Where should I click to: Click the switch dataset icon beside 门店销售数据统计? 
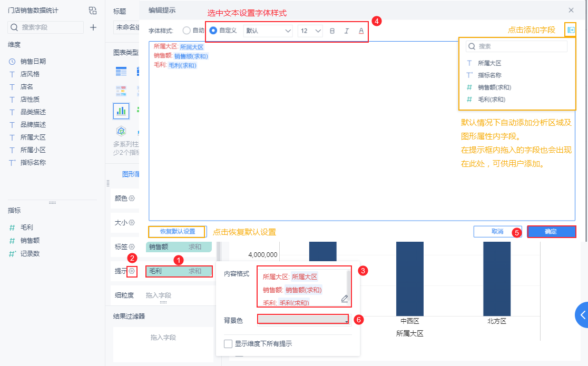(93, 11)
